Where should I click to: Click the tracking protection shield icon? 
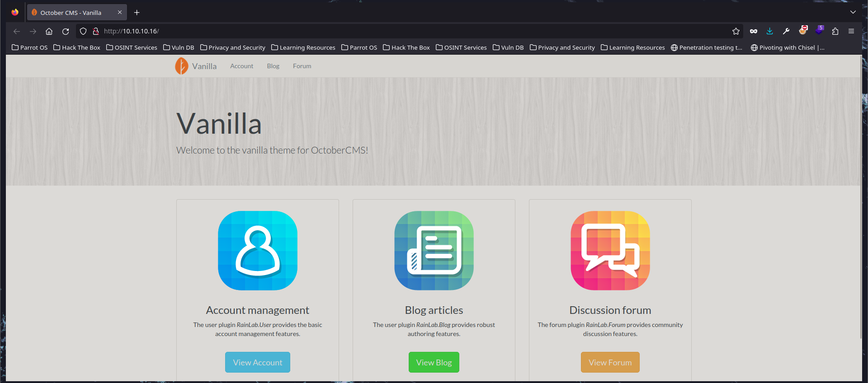(x=83, y=31)
